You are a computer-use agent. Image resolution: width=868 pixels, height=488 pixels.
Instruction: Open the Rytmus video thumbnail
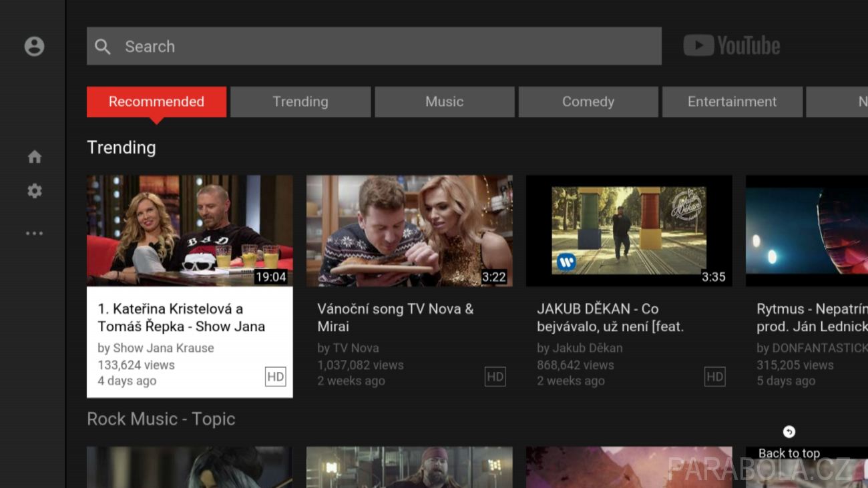(807, 231)
